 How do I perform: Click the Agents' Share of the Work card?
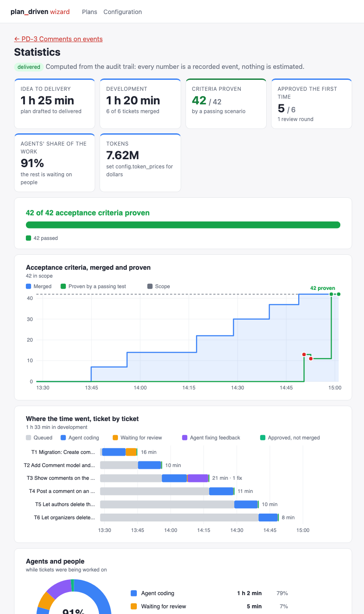coord(55,163)
